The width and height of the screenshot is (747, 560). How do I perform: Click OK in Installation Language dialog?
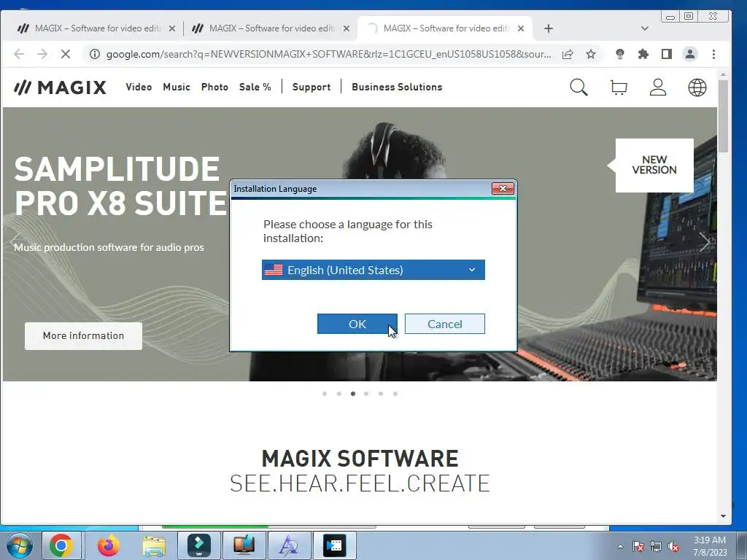[357, 324]
